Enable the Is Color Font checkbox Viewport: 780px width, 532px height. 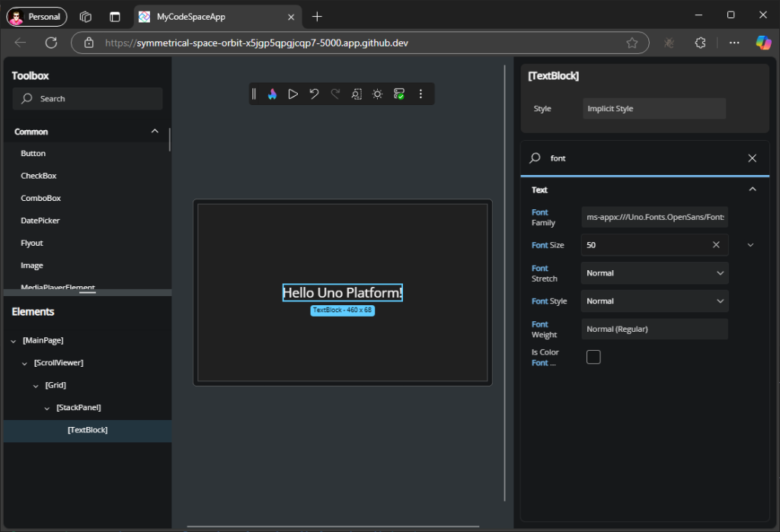[593, 356]
